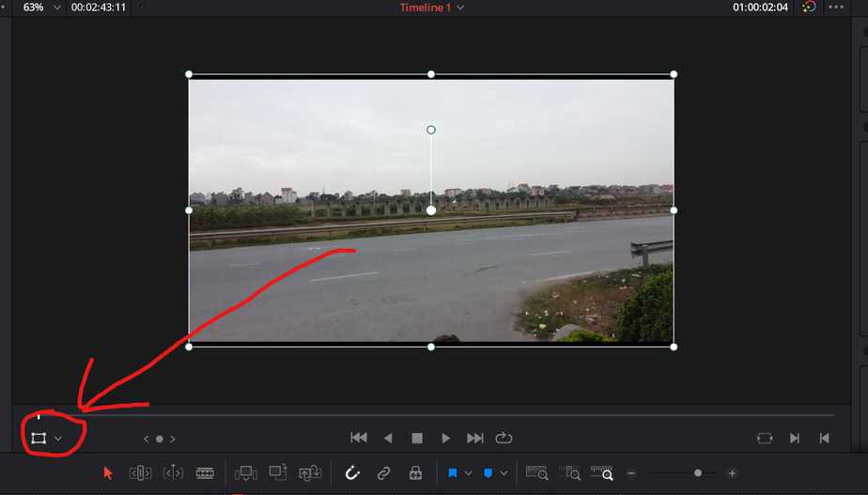Toggle Linked Selection chain icon
The image size is (868, 495).
tap(383, 472)
